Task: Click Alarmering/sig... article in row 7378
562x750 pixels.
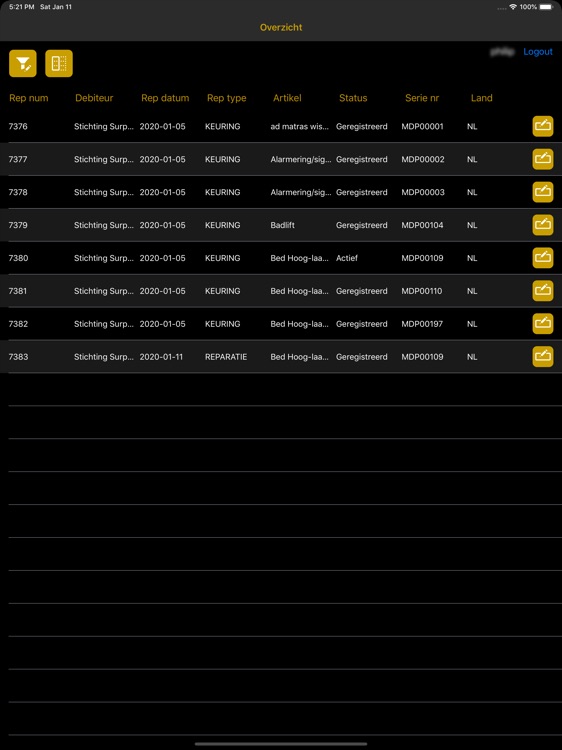Action: [x=301, y=192]
